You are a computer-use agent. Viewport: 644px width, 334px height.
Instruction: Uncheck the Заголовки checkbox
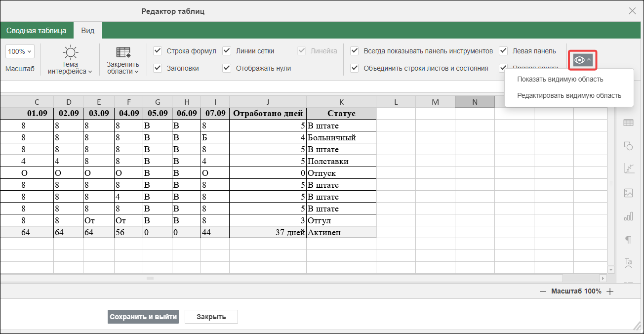click(158, 68)
